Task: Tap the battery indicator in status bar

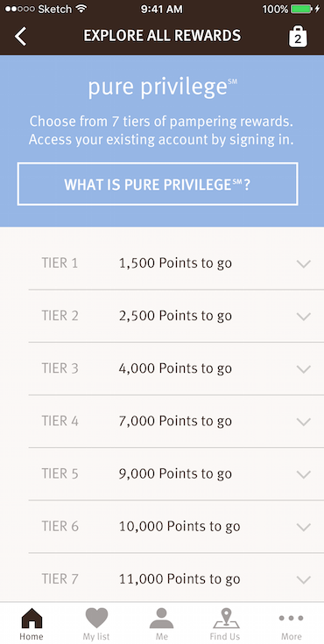Action: pyautogui.click(x=301, y=9)
